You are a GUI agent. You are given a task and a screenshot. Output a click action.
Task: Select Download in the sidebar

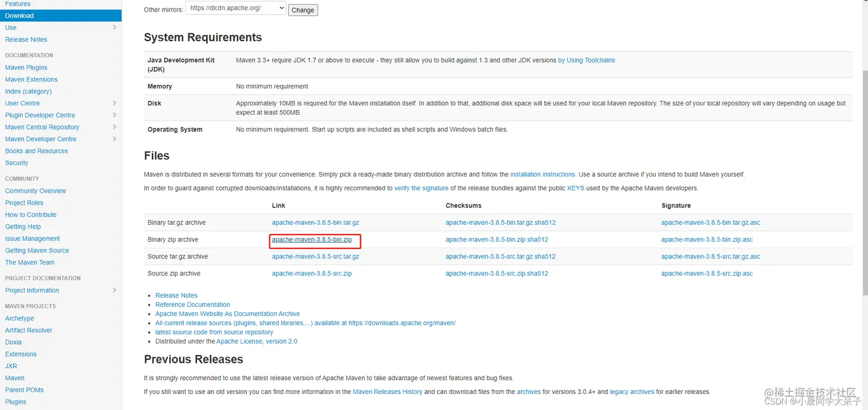[x=61, y=15]
